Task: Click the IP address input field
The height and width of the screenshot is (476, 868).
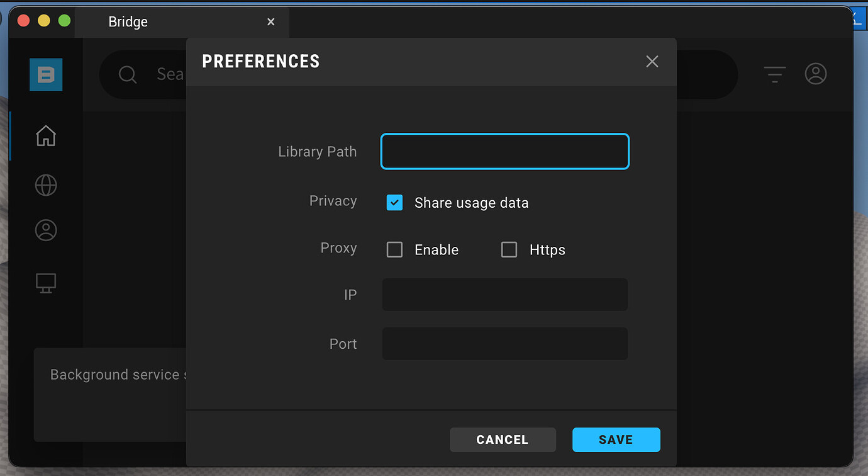Action: (504, 295)
